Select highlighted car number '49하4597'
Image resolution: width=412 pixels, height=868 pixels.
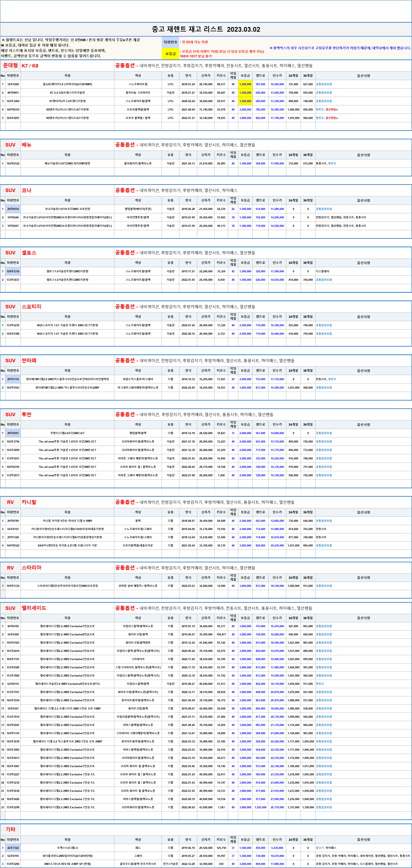pos(13,433)
